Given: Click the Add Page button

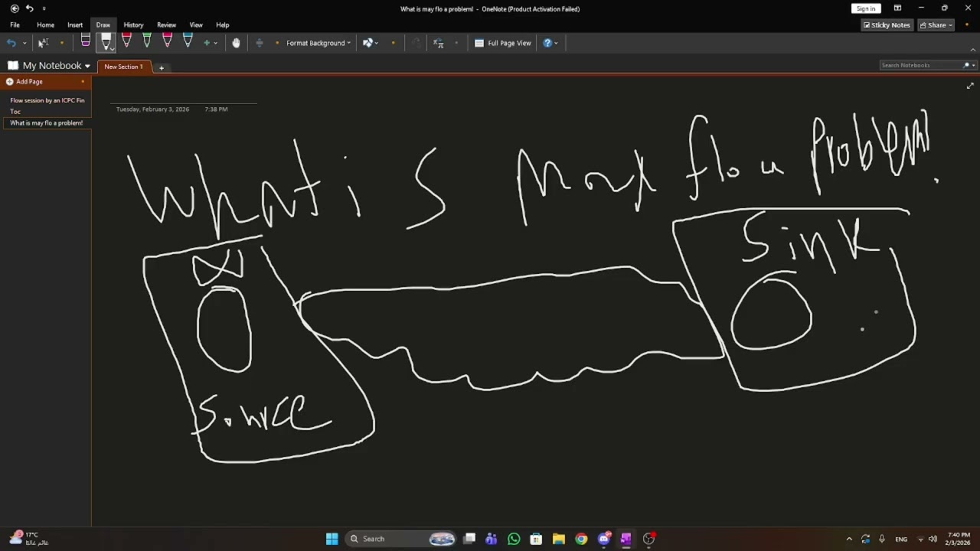Looking at the screenshot, I should 29,82.
